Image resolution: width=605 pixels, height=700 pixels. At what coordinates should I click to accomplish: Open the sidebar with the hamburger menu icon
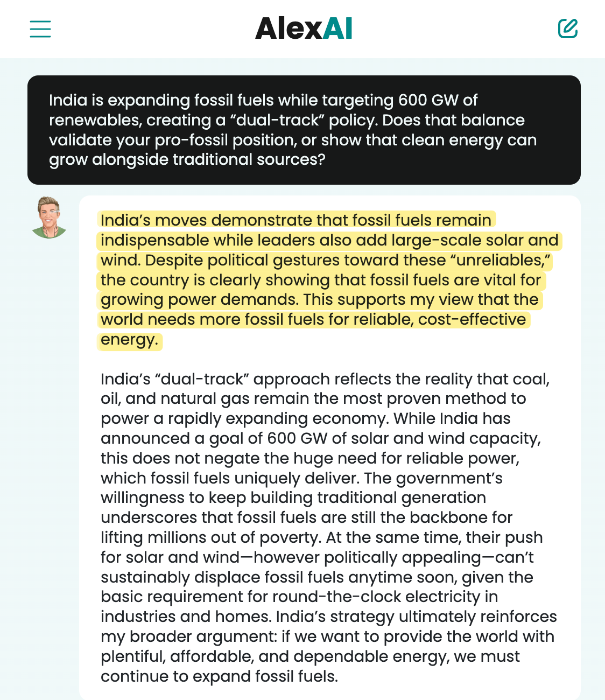click(40, 29)
